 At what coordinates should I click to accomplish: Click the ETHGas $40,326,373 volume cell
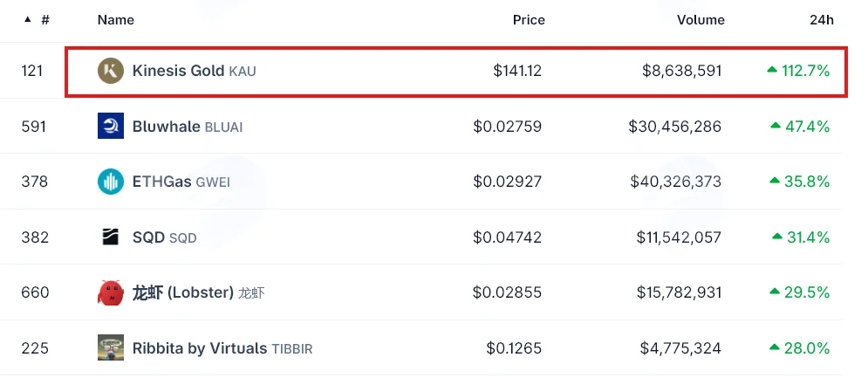pyautogui.click(x=675, y=182)
